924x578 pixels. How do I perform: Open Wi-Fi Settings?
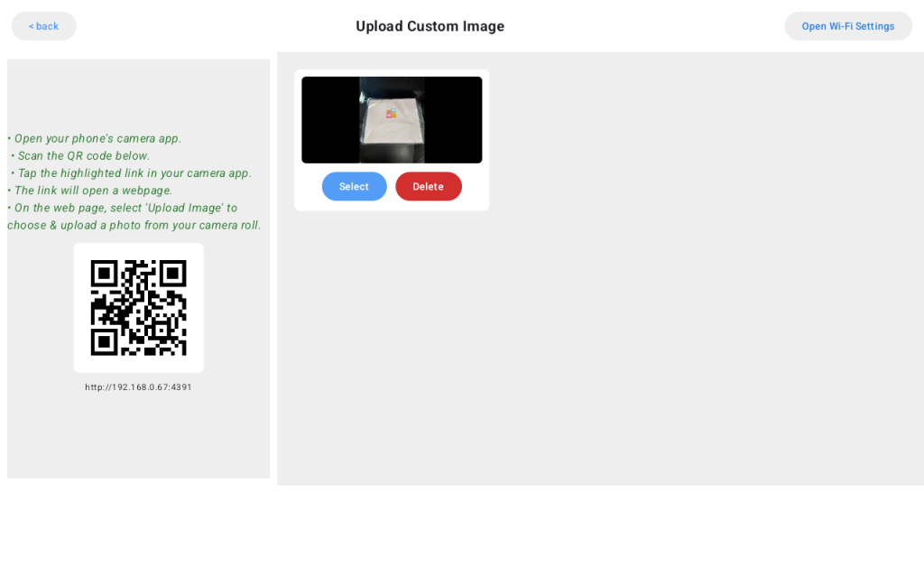point(848,26)
